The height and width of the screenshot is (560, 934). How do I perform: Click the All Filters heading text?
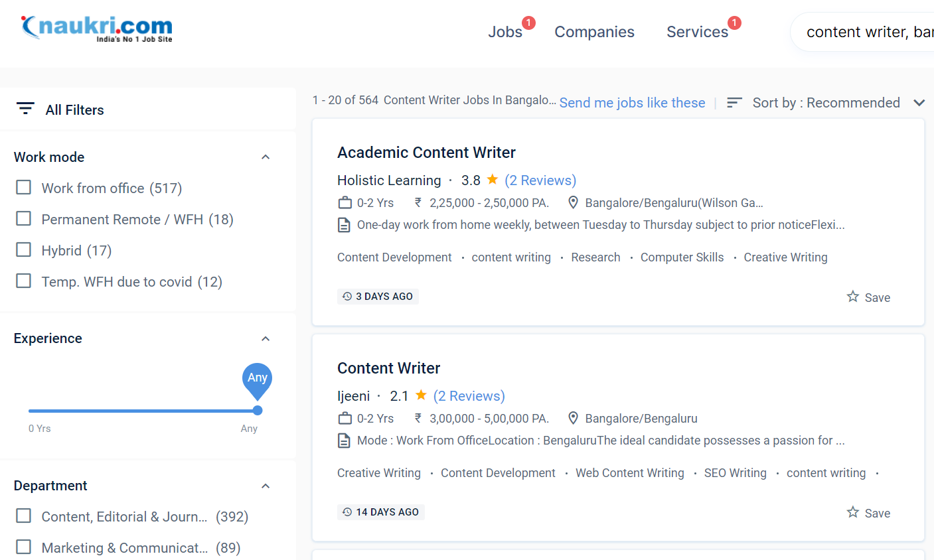[75, 110]
